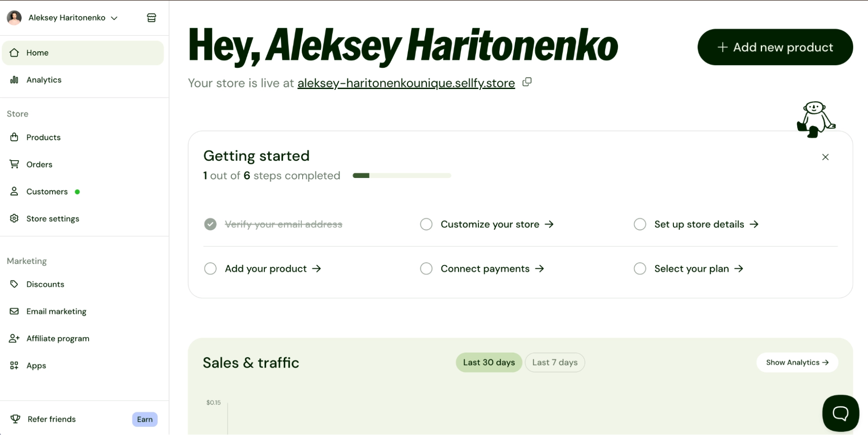Click the Store settings gear icon
868x435 pixels.
click(14, 218)
